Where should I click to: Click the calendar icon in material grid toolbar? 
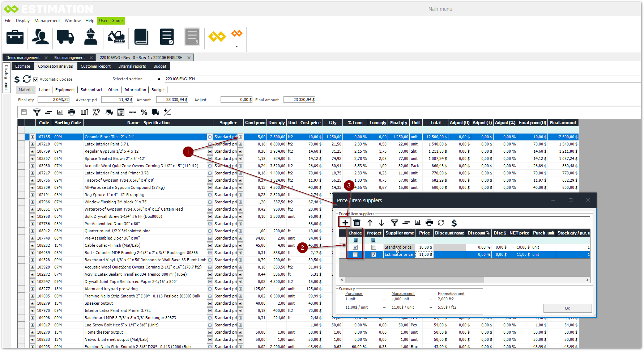(121, 112)
